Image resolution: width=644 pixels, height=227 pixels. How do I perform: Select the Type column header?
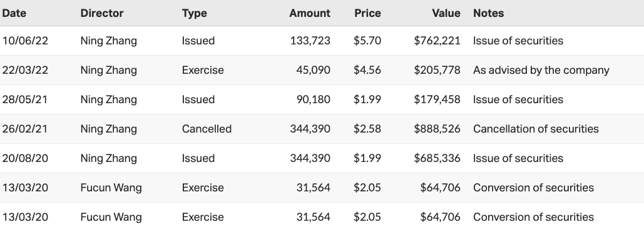click(x=194, y=13)
